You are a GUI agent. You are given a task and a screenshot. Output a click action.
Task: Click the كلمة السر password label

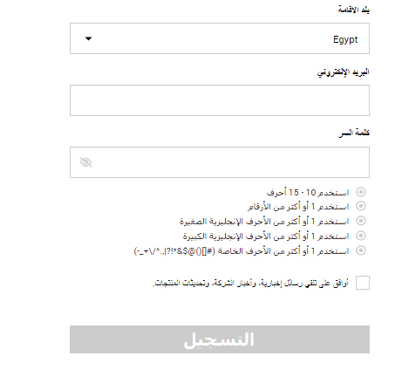[354, 133]
